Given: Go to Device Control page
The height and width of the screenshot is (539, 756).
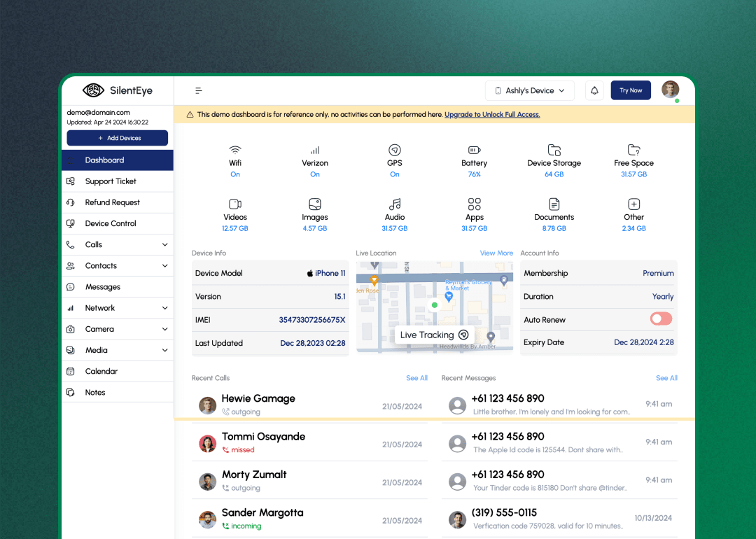Looking at the screenshot, I should click(x=111, y=223).
